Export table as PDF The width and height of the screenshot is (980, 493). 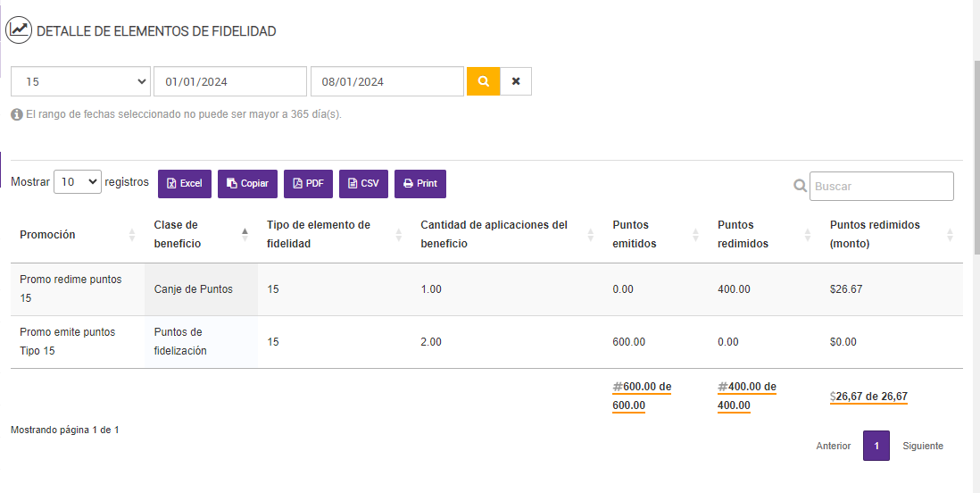pyautogui.click(x=307, y=183)
